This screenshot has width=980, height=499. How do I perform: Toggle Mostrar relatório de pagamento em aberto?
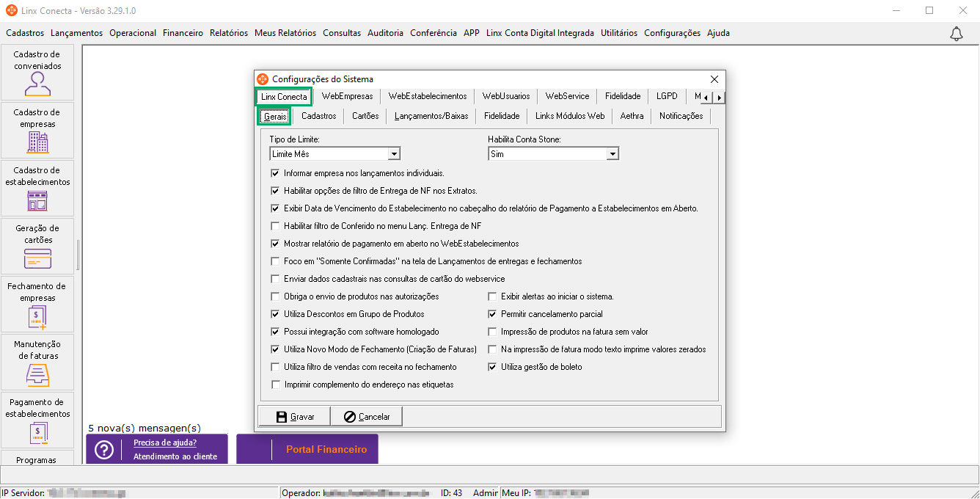pyautogui.click(x=276, y=244)
